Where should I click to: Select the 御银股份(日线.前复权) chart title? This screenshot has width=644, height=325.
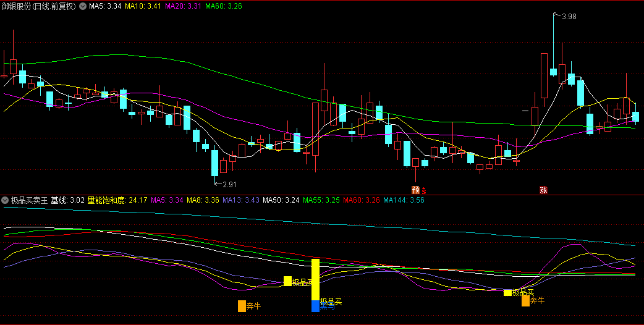coord(39,7)
